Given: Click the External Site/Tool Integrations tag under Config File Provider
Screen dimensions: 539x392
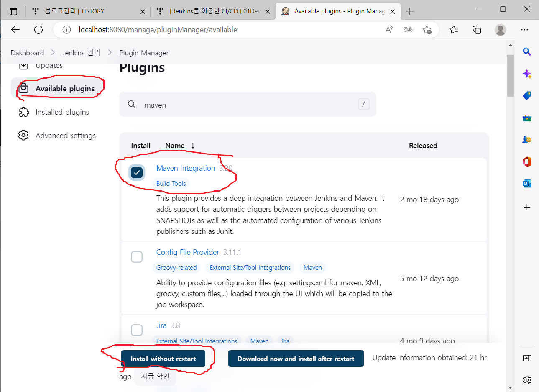Looking at the screenshot, I should [250, 267].
